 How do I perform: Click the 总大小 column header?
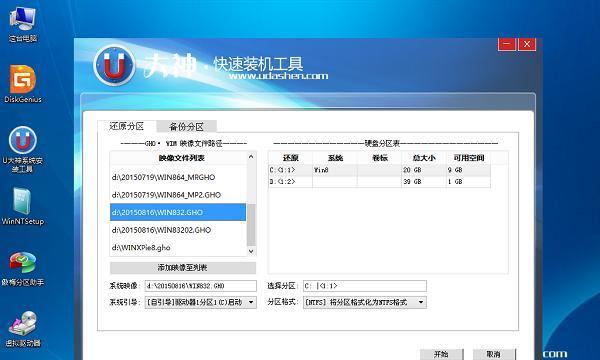[x=424, y=158]
